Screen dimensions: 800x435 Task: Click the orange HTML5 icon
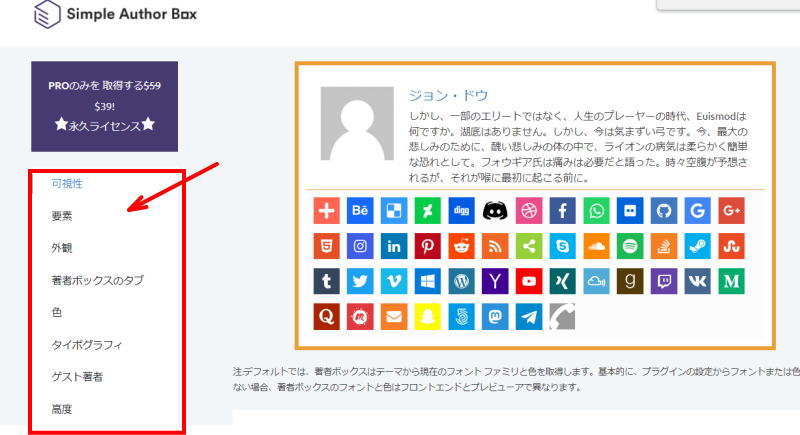[x=327, y=246]
